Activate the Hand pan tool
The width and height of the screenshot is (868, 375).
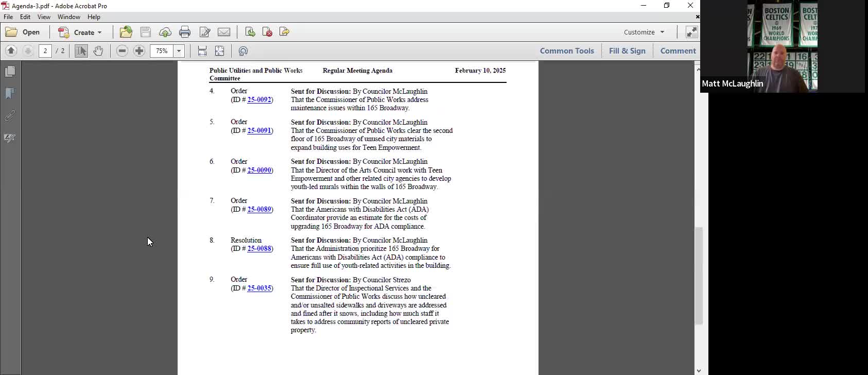pos(98,50)
